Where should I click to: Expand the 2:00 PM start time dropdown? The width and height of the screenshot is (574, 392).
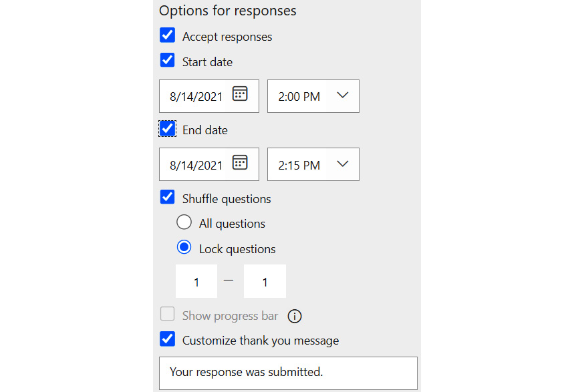[x=313, y=96]
